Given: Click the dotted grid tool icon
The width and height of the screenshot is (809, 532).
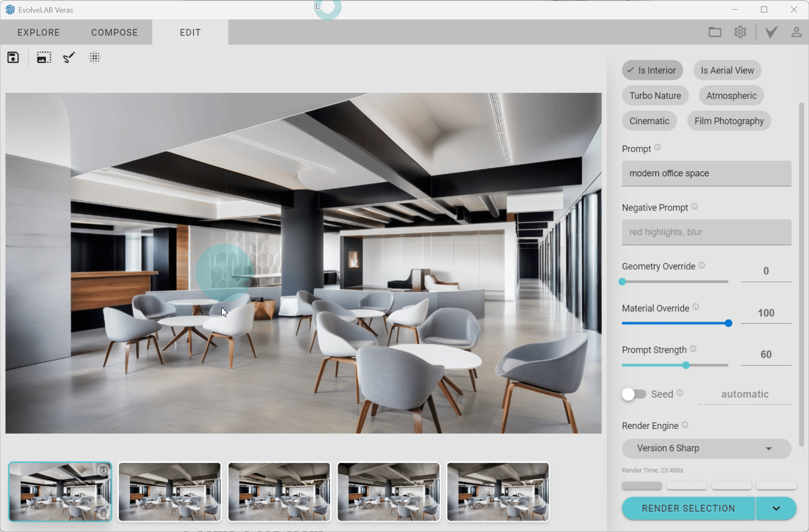Looking at the screenshot, I should pyautogui.click(x=95, y=57).
